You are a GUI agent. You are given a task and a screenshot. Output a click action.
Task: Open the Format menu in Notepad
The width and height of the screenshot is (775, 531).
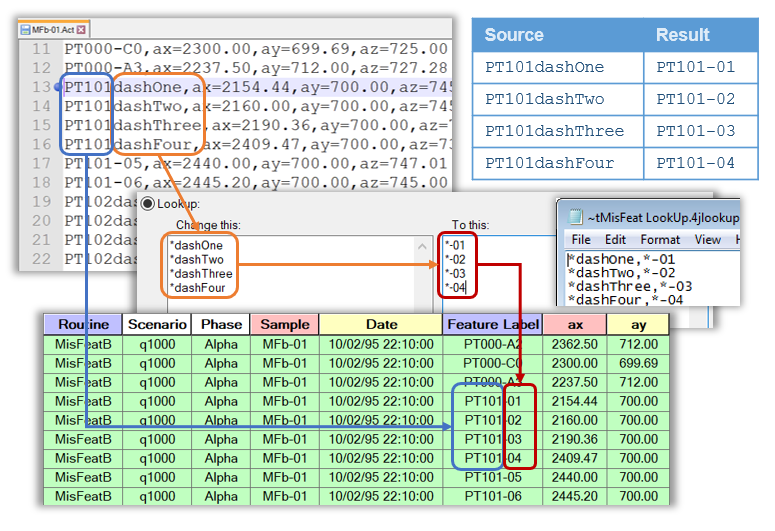[660, 240]
